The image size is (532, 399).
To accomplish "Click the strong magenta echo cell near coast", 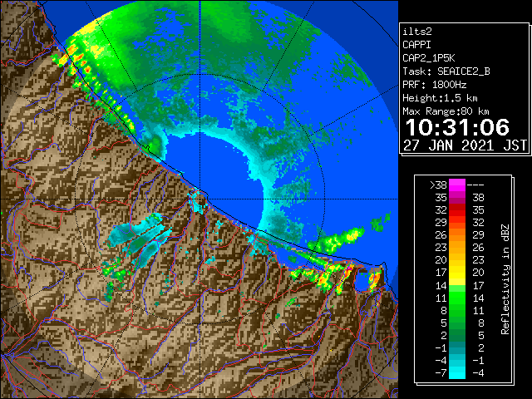I will pyautogui.click(x=349, y=268).
